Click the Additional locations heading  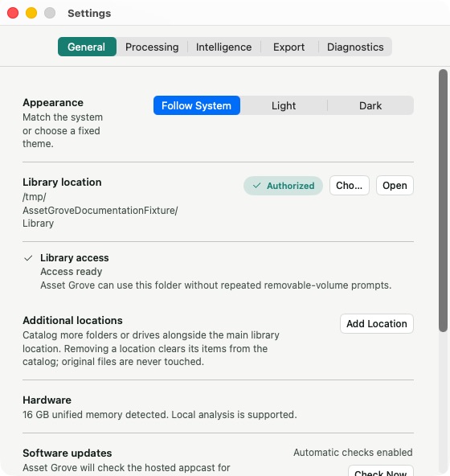click(x=72, y=320)
